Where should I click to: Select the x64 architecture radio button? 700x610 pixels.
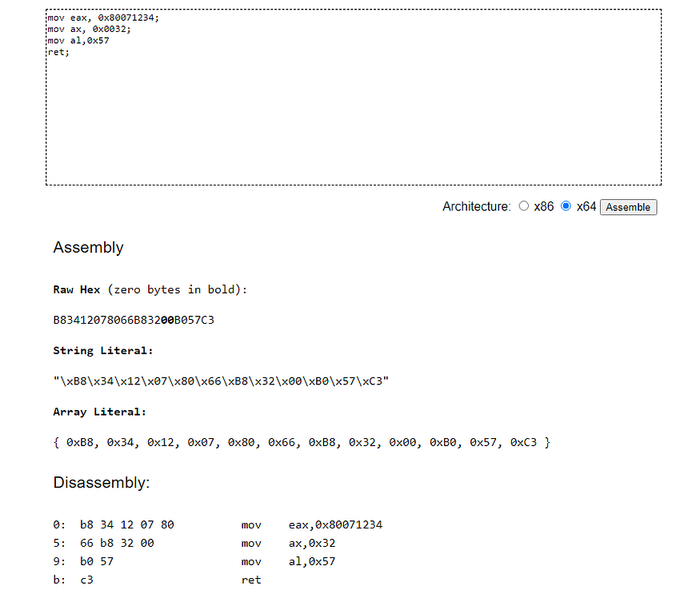566,206
